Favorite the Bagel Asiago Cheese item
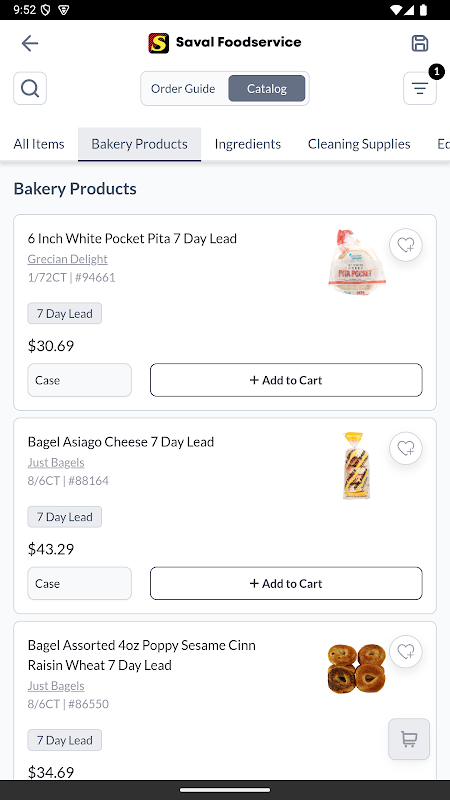 (x=406, y=448)
